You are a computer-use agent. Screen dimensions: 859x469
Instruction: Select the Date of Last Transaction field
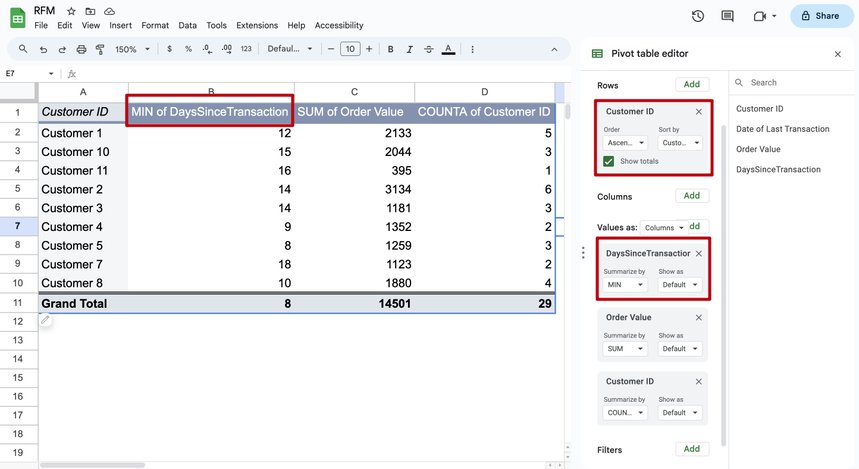(x=782, y=129)
